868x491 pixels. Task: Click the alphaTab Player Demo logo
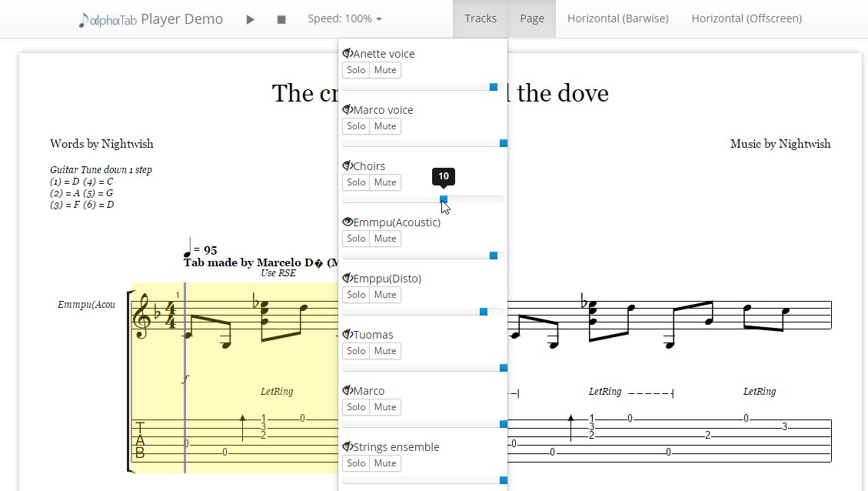pyautogui.click(x=151, y=19)
